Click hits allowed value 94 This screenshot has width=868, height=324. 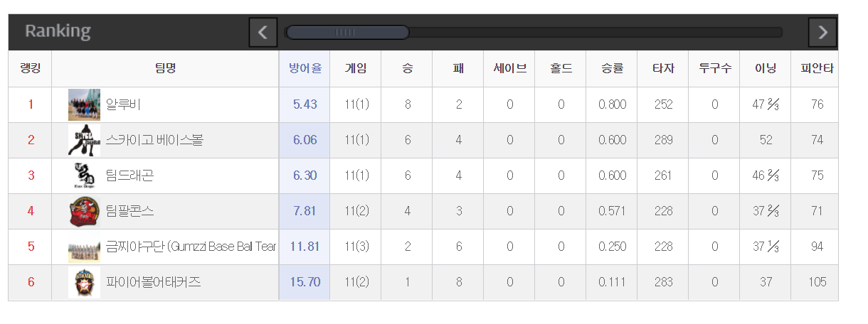tap(817, 247)
